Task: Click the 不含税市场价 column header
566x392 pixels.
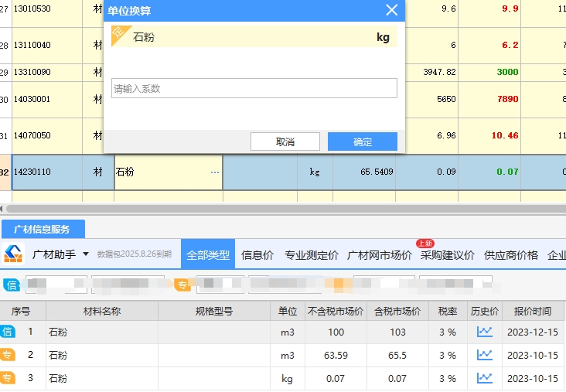Action: pos(336,311)
